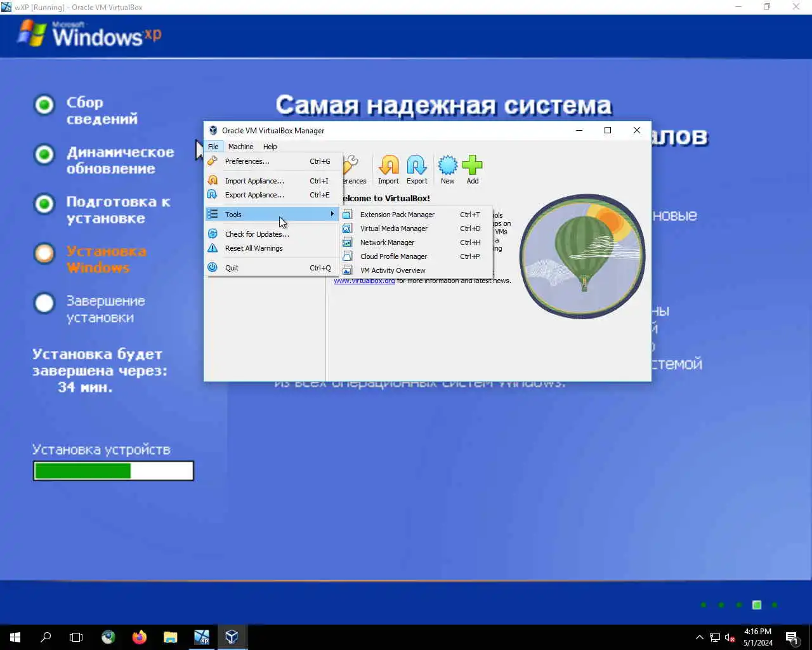Click the Add machine toolbar button
Screen dimensions: 812x650
(x=473, y=170)
